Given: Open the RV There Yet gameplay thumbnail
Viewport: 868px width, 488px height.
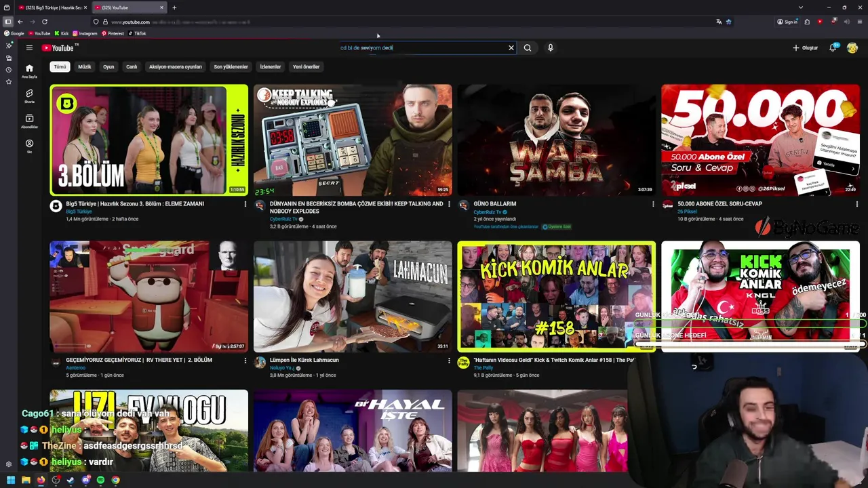Looking at the screenshot, I should click(x=149, y=296).
